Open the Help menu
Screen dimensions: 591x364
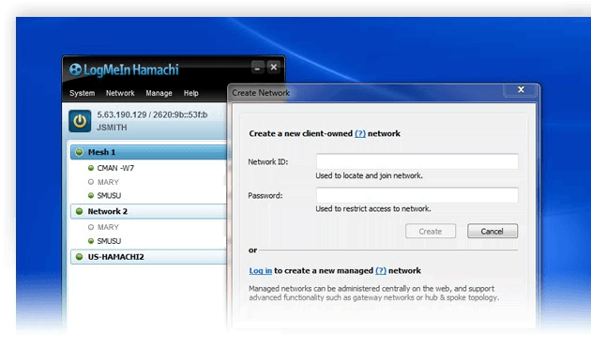click(190, 93)
